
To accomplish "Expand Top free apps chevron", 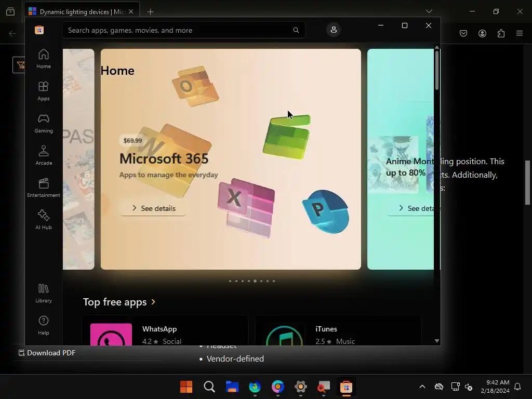I will point(153,302).
